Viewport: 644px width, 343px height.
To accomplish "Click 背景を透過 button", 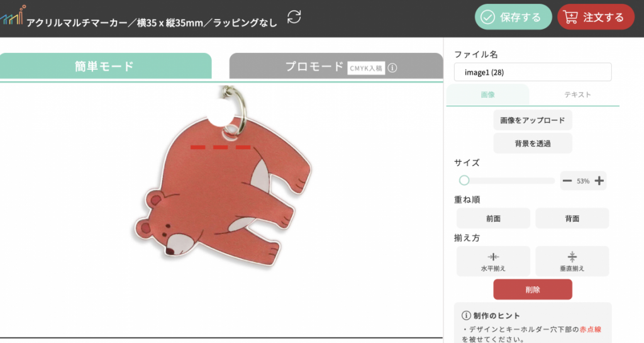I will (533, 143).
